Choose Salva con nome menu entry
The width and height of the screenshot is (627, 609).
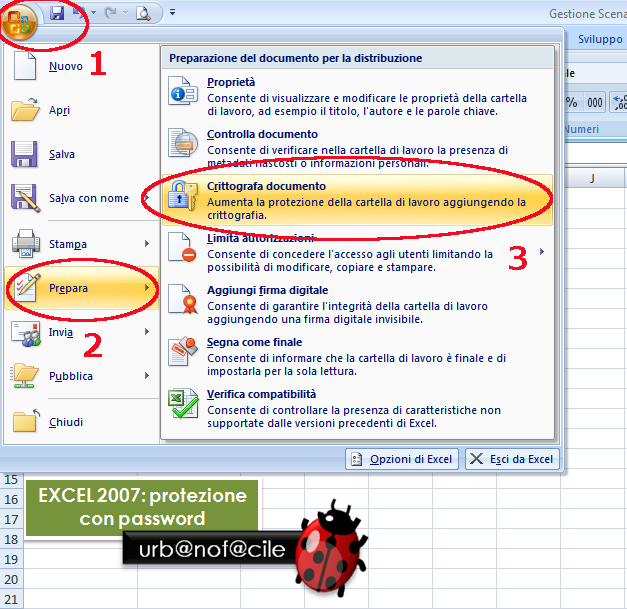[89, 198]
